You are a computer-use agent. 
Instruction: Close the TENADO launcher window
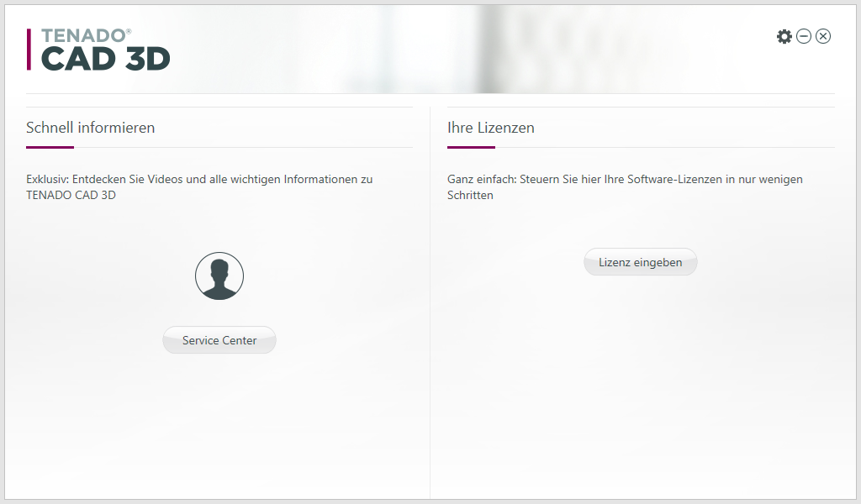822,36
